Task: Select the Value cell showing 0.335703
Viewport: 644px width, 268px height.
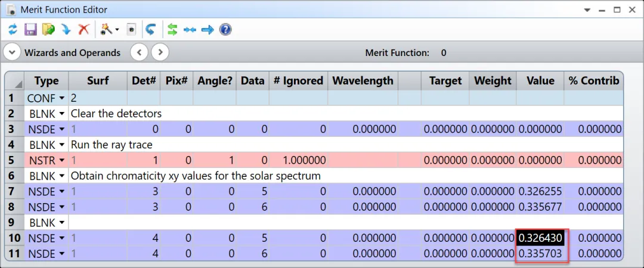Action: pos(540,254)
